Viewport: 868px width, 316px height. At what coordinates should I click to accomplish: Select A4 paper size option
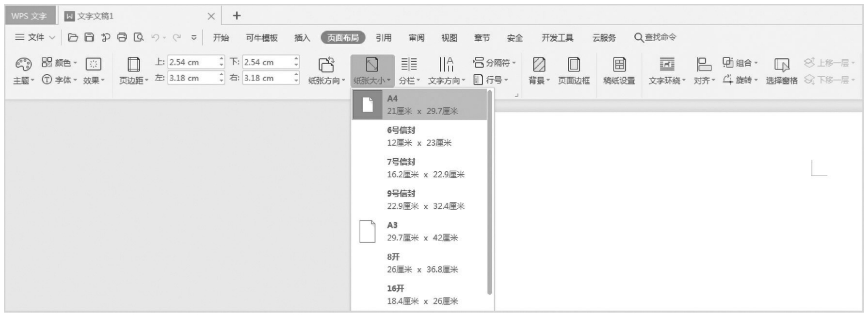coord(419,104)
